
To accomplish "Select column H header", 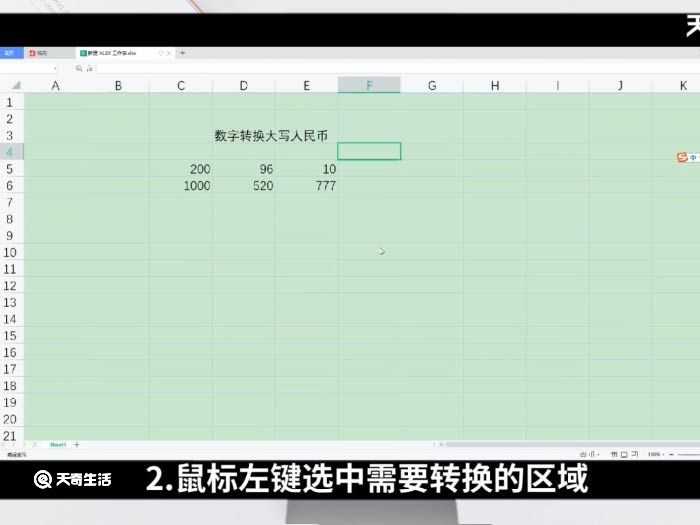I will coord(495,85).
